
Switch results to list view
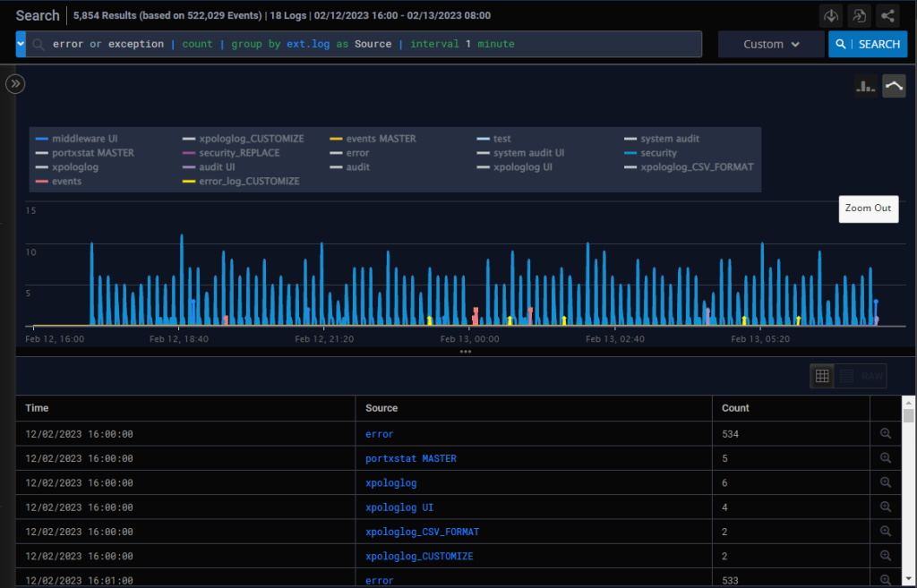[x=846, y=376]
